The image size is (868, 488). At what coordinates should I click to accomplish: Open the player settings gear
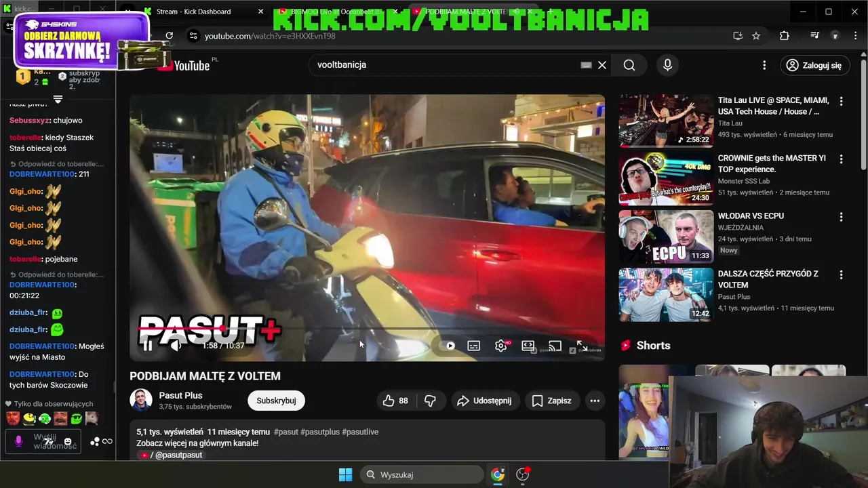501,346
